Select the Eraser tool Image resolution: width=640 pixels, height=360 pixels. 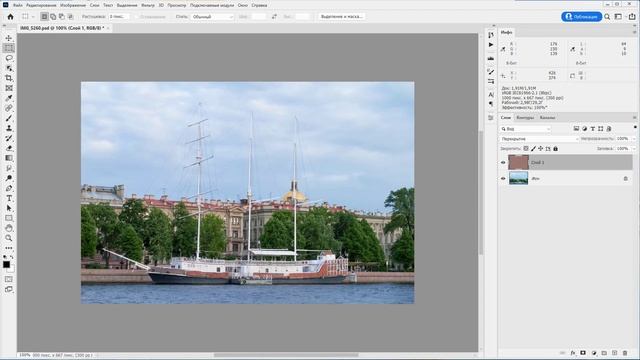pyautogui.click(x=9, y=148)
